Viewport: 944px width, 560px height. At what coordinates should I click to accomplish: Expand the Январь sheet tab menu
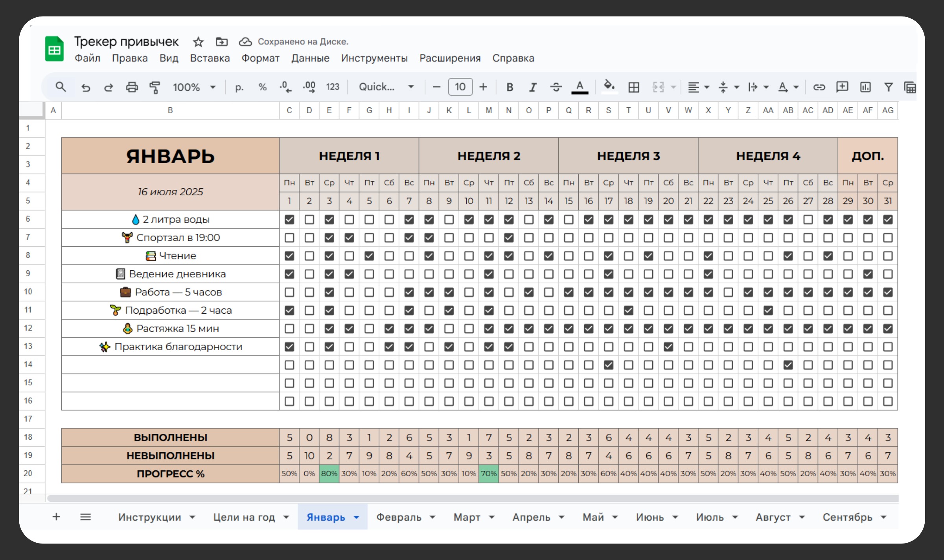click(x=357, y=518)
